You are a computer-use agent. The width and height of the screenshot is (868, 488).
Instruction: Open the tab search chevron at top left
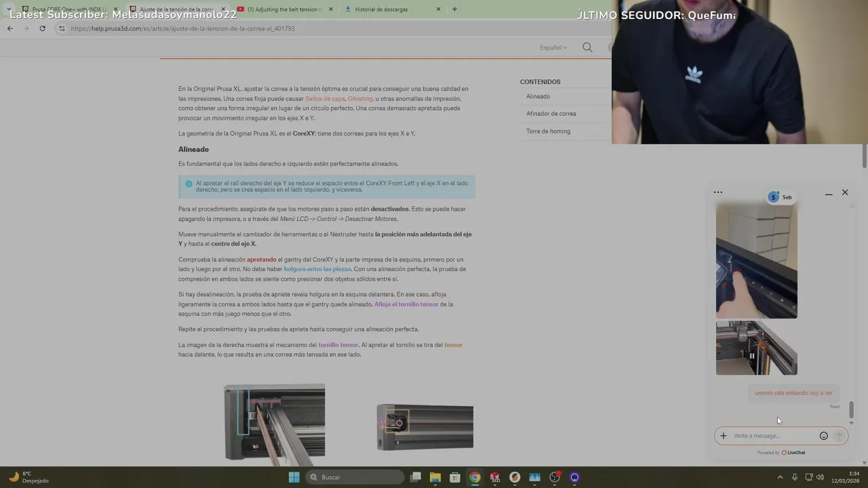pyautogui.click(x=9, y=9)
